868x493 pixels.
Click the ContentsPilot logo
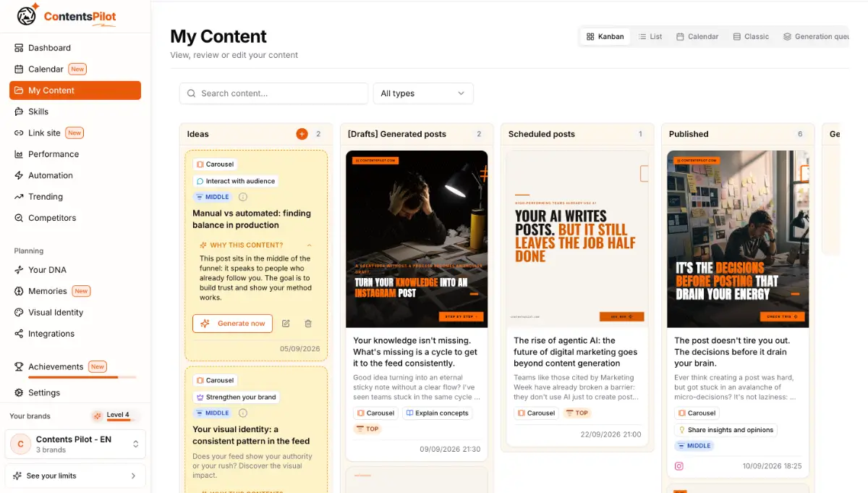67,16
